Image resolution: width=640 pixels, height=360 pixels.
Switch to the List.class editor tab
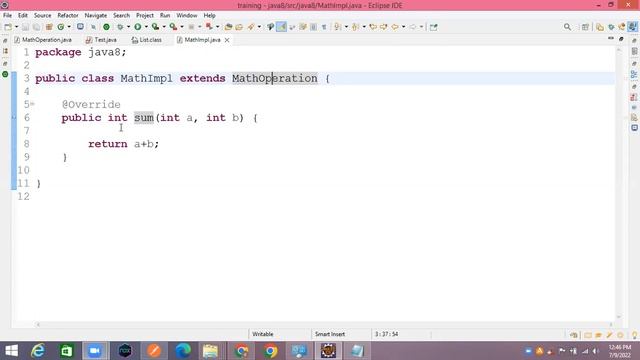click(x=147, y=40)
